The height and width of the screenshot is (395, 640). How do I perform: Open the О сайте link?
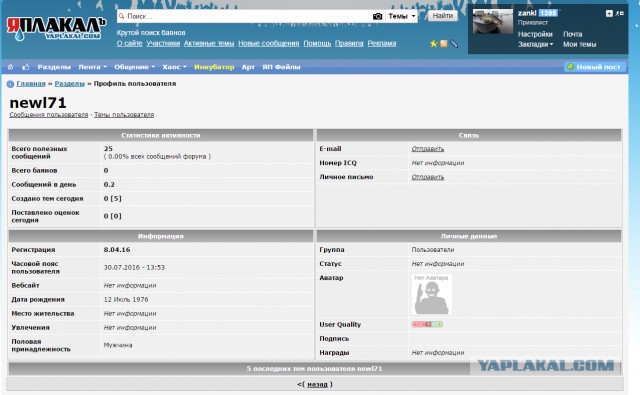129,43
